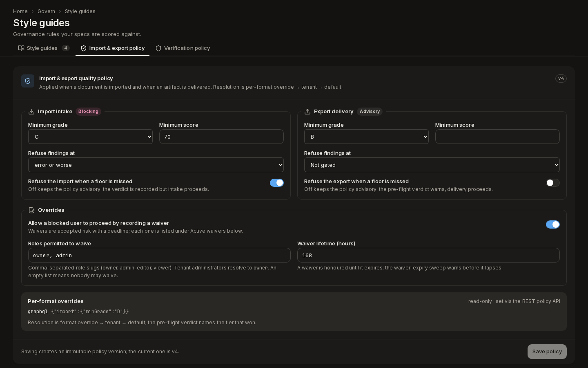Click the edit icon beside Overrides

31,210
